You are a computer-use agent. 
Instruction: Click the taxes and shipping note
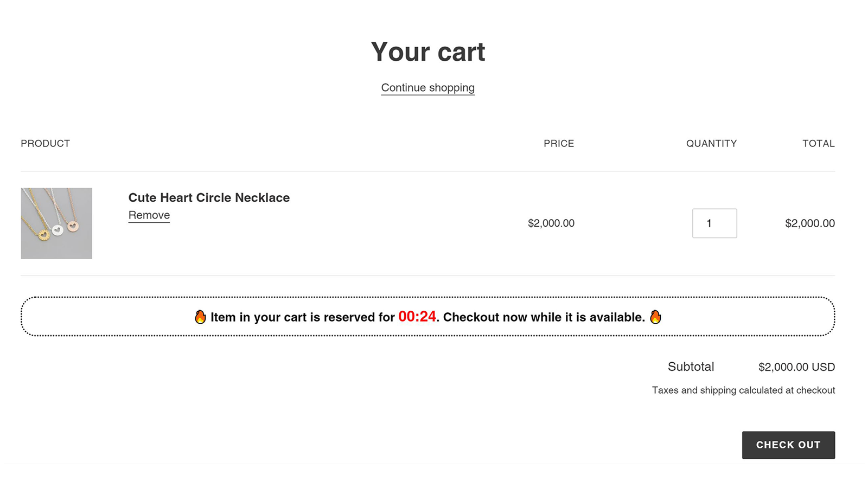click(x=743, y=390)
